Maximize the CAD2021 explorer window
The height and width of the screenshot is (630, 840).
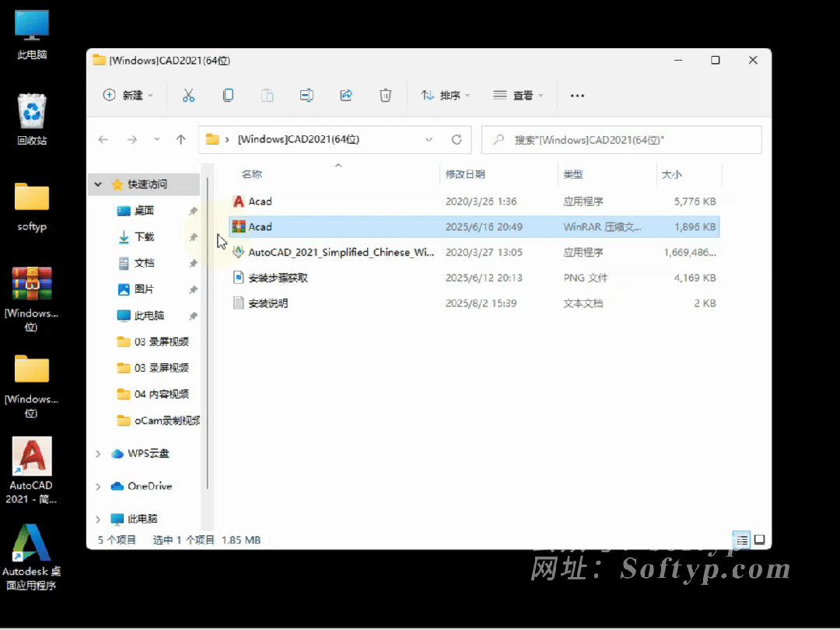(x=716, y=60)
